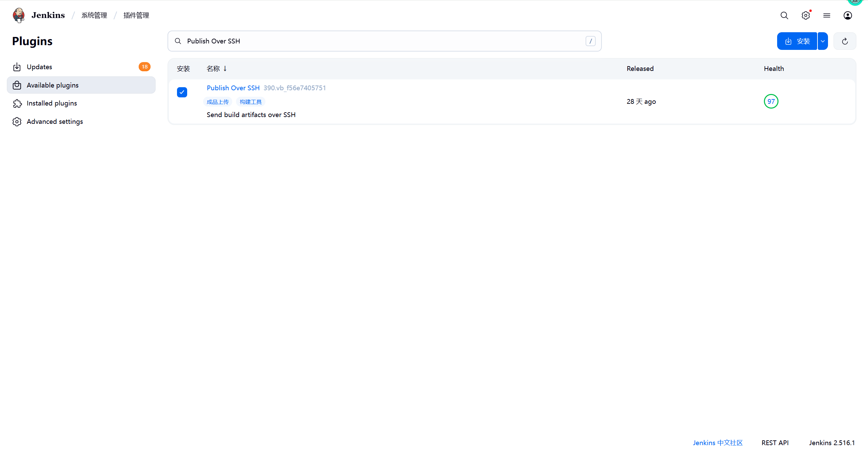The width and height of the screenshot is (868, 457).
Task: Click the 系统管理 breadcrumb
Action: (x=94, y=15)
